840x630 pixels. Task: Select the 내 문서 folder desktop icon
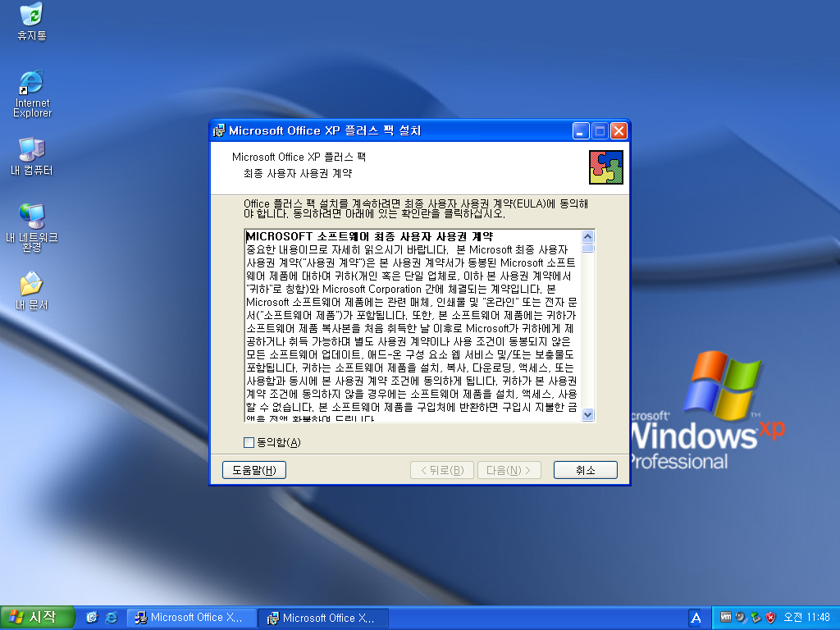pyautogui.click(x=32, y=291)
